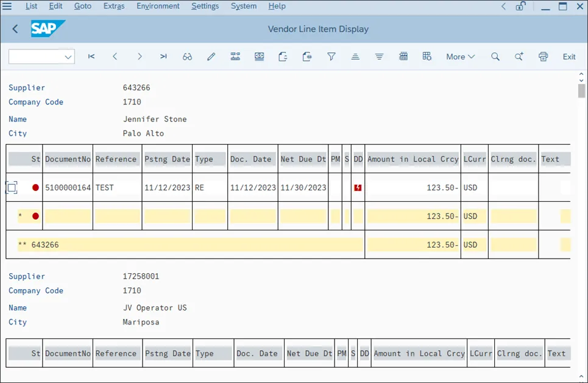Click the select layout grid with gear icon
The width and height of the screenshot is (588, 383).
click(427, 56)
